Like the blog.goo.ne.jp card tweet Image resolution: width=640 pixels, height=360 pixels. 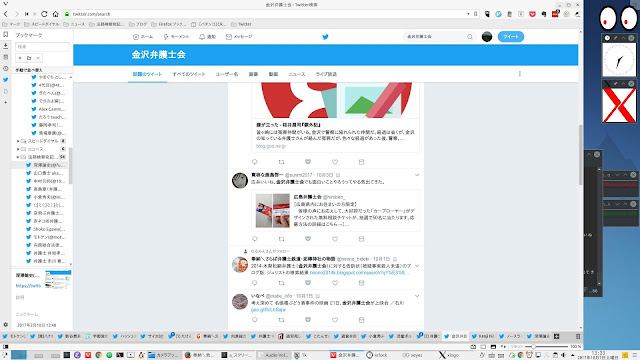tap(335, 162)
